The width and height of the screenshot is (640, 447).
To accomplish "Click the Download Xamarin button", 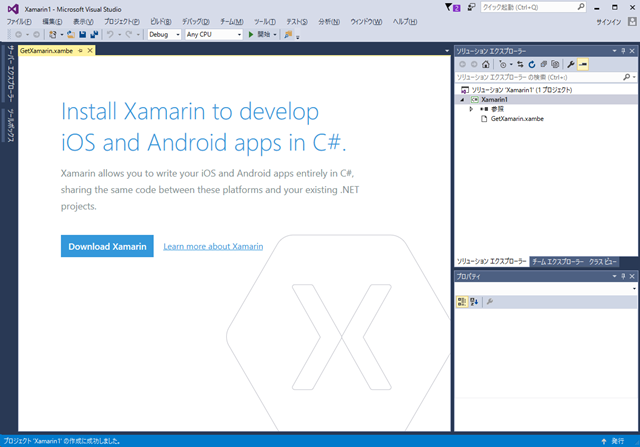I will click(107, 246).
